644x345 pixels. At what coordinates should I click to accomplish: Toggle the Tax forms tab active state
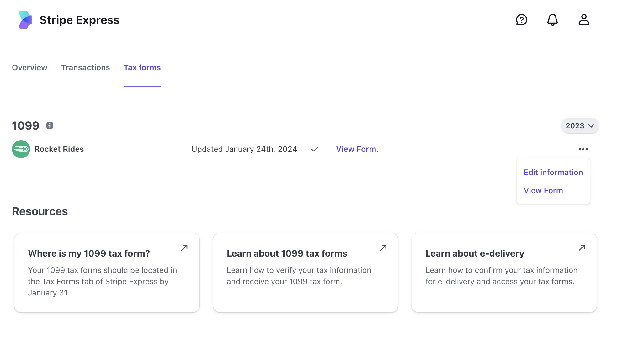pos(142,67)
